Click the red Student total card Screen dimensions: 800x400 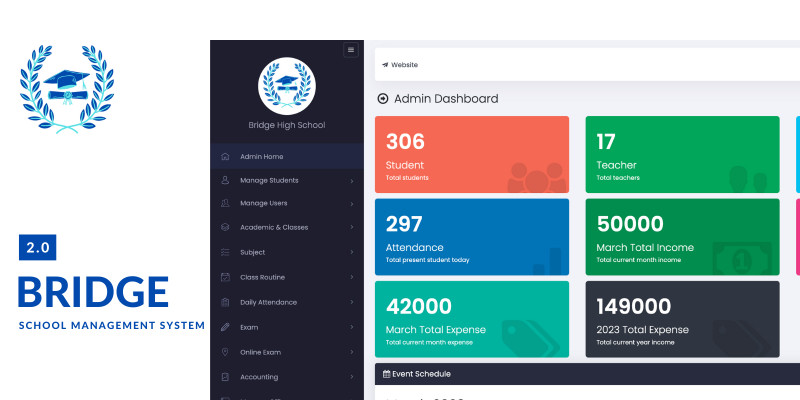471,154
